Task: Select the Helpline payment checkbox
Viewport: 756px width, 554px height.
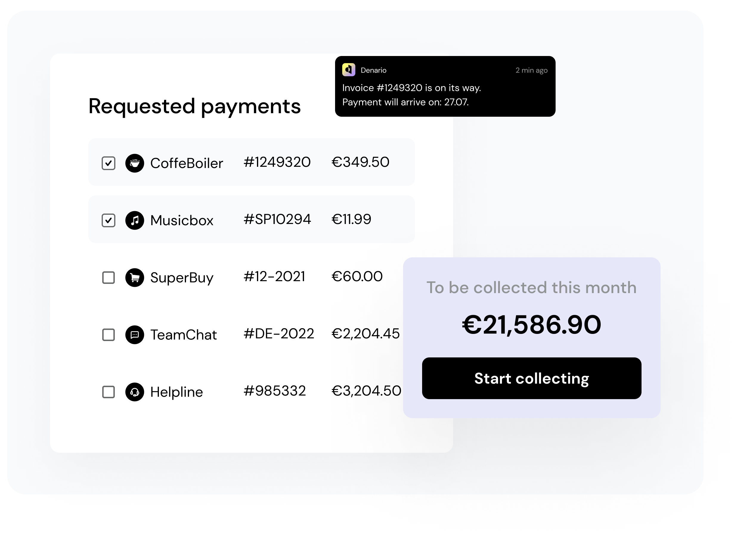Action: 109,392
